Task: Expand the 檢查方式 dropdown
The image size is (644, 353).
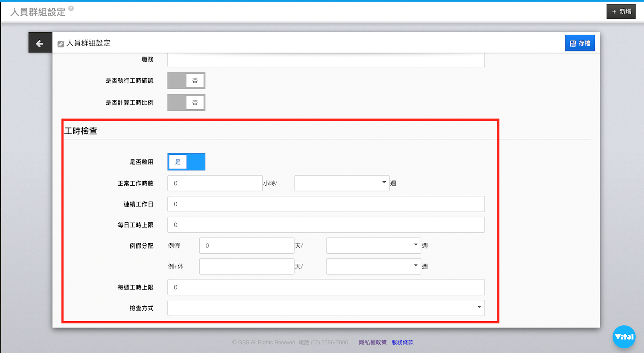Action: tap(326, 308)
